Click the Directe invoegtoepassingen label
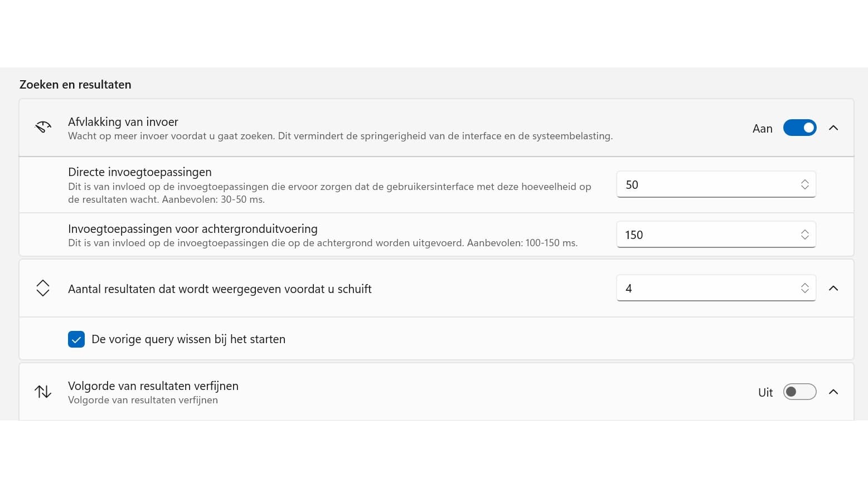 140,172
